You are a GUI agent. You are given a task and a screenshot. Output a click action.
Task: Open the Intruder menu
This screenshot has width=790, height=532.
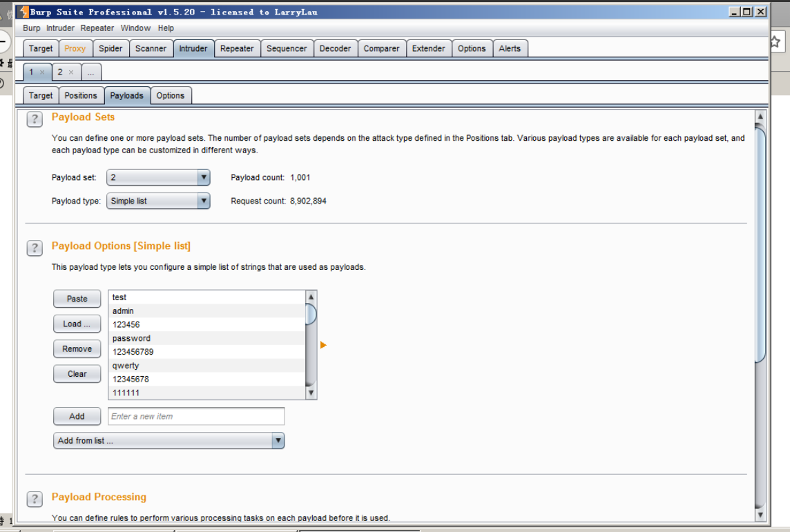point(61,28)
